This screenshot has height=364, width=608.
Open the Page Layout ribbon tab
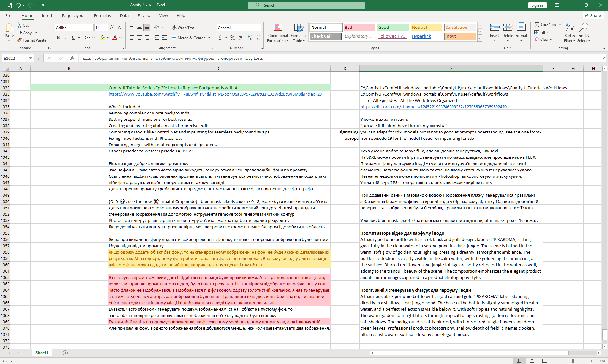pos(73,15)
